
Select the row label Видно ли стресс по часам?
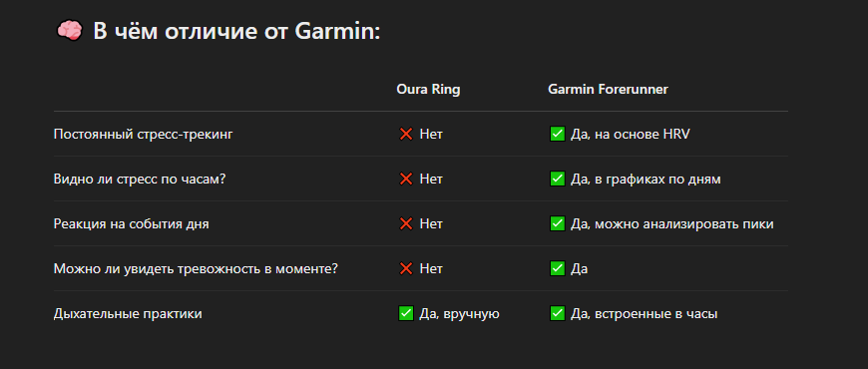pos(140,179)
